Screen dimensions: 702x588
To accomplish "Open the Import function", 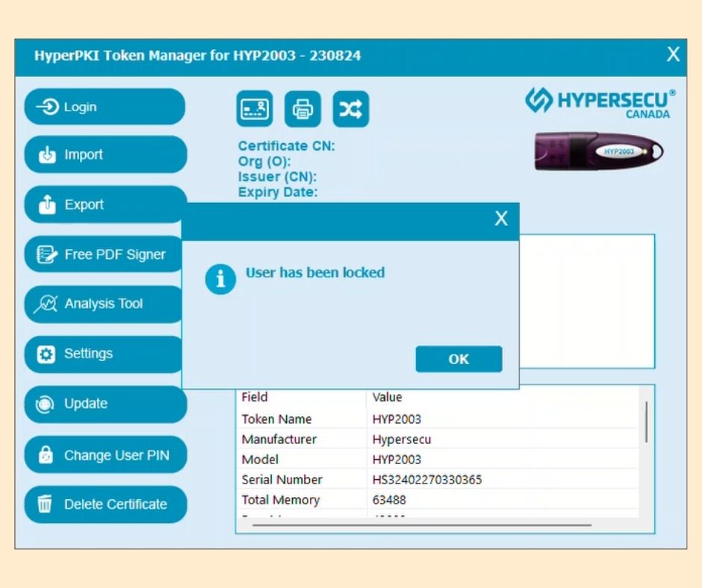I will coord(105,154).
